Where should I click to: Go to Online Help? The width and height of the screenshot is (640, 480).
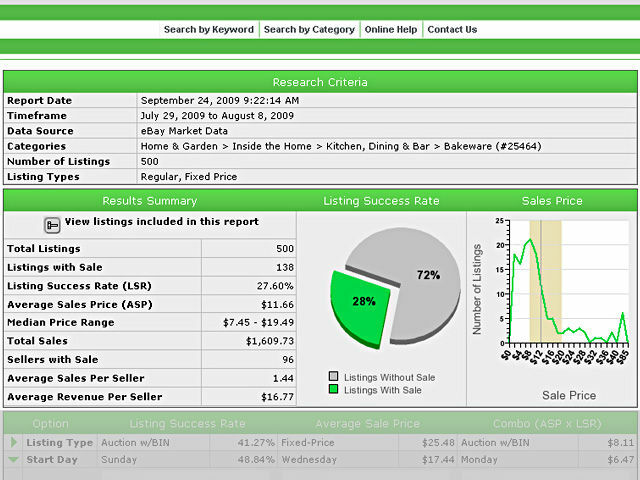391,30
